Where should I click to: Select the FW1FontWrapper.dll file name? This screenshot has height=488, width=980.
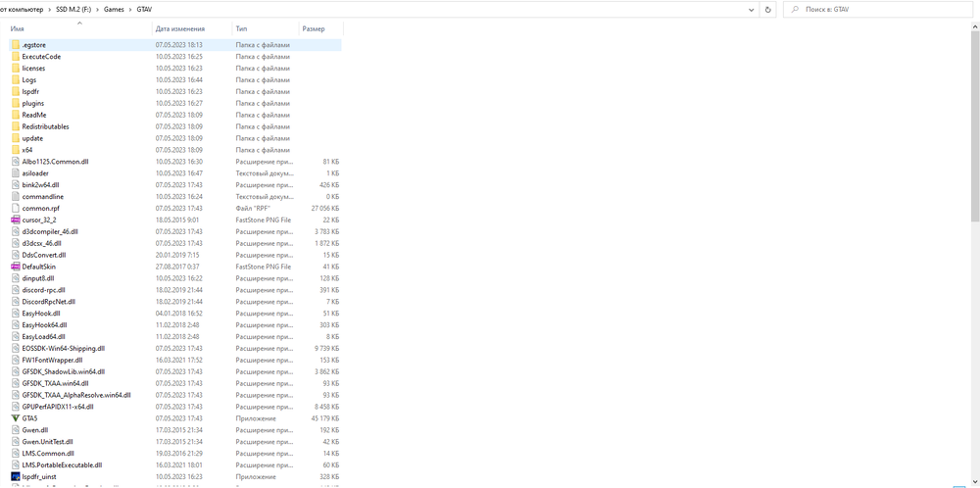click(x=52, y=360)
